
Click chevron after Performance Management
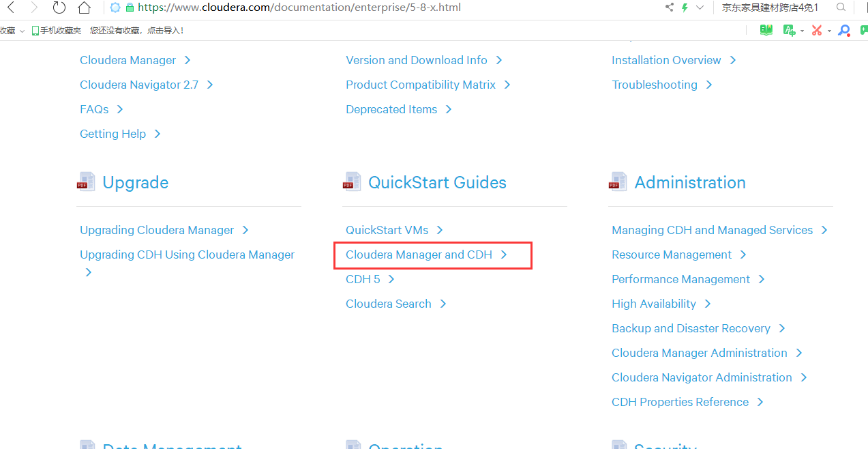tap(762, 279)
